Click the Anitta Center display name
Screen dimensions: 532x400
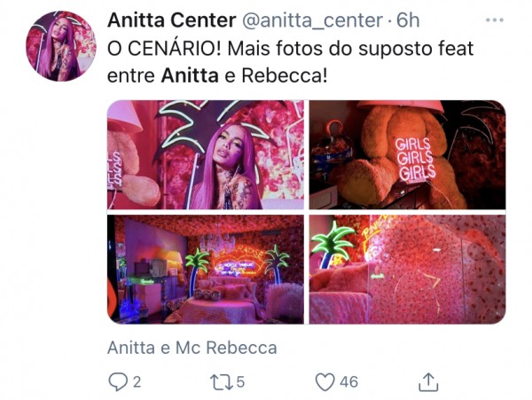pyautogui.click(x=171, y=20)
